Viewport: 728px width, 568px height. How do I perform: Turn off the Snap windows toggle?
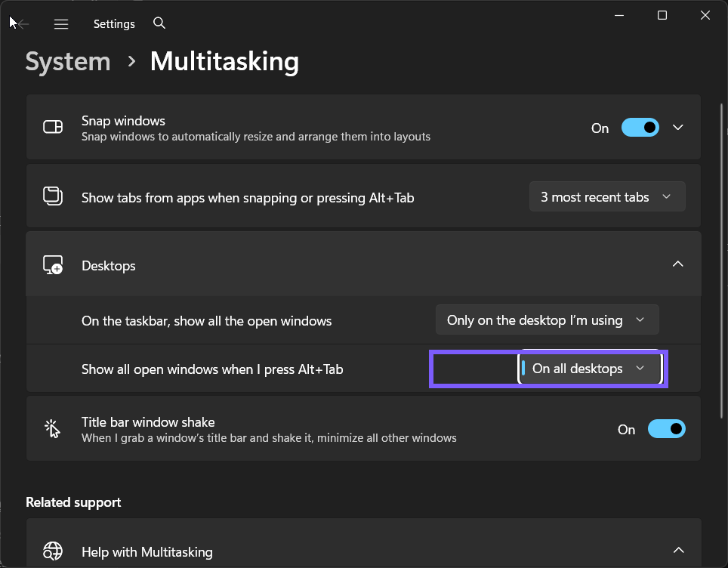click(640, 127)
